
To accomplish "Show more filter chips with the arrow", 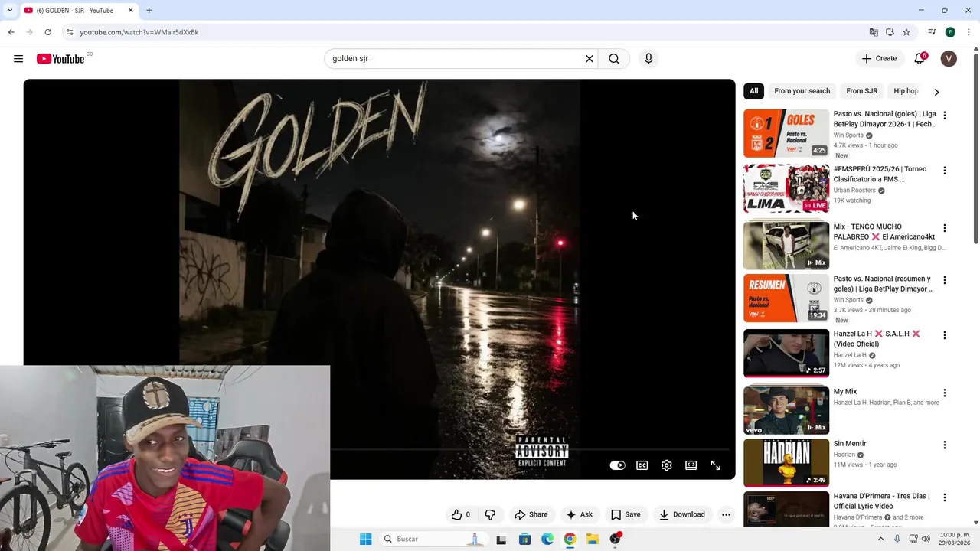I will point(936,92).
